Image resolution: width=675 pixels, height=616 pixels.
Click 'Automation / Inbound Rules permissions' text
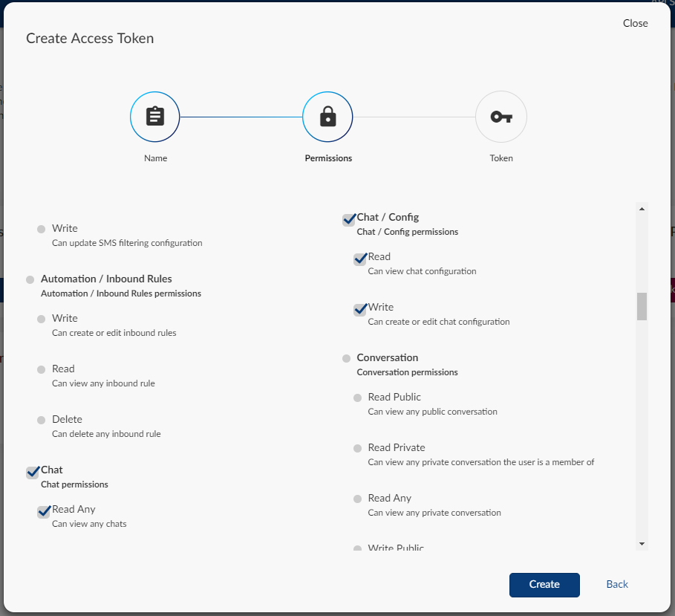click(x=121, y=294)
